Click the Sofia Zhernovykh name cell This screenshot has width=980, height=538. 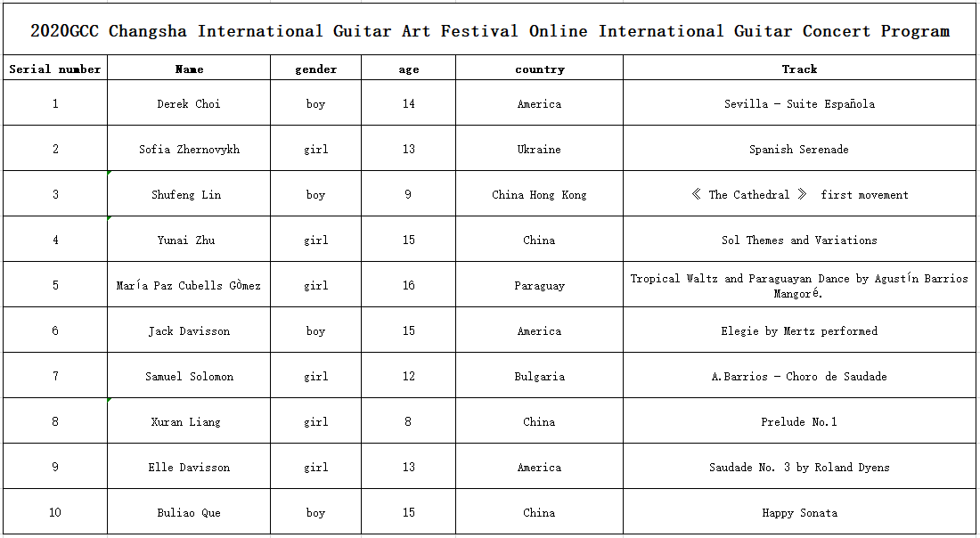[x=189, y=149]
